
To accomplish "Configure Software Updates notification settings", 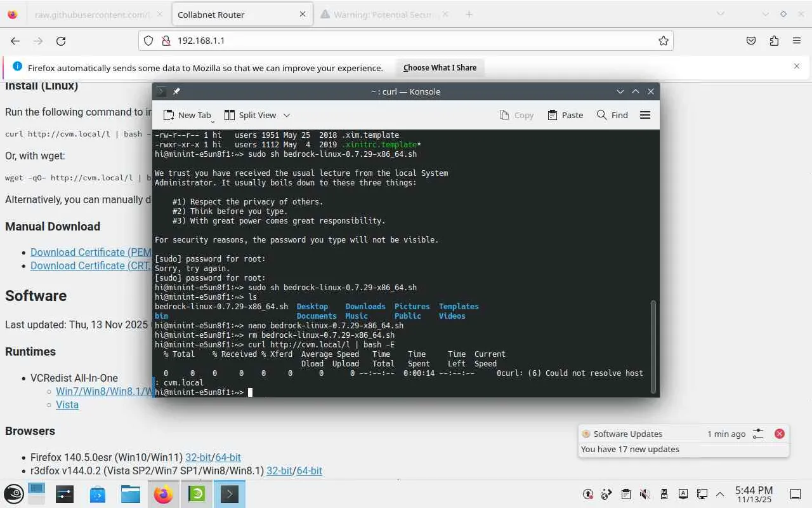I will pyautogui.click(x=758, y=434).
